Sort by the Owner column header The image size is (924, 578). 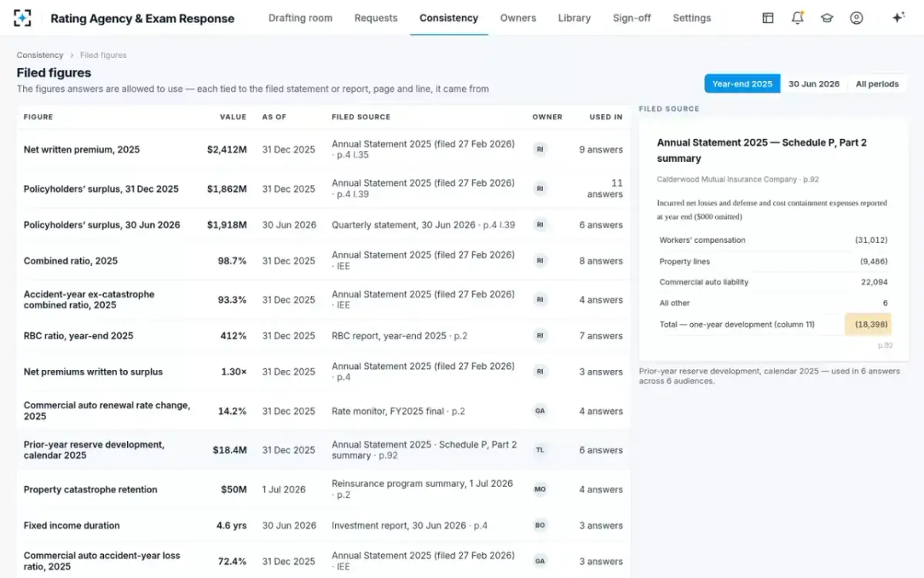[547, 117]
